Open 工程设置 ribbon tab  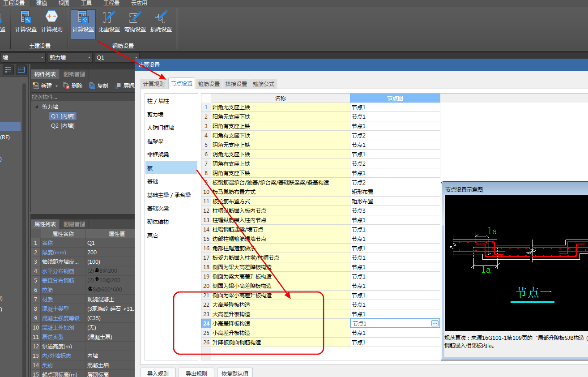pyautogui.click(x=14, y=3)
